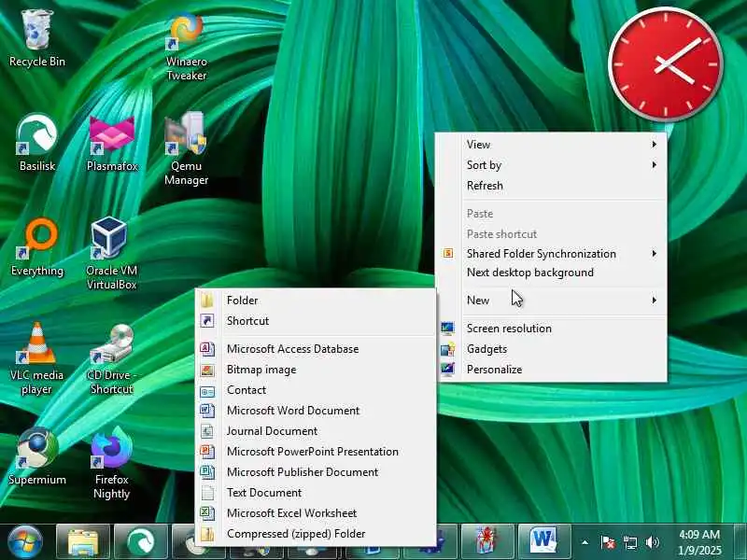The image size is (747, 560).
Task: Open Personalize from the context menu
Action: tap(552, 369)
